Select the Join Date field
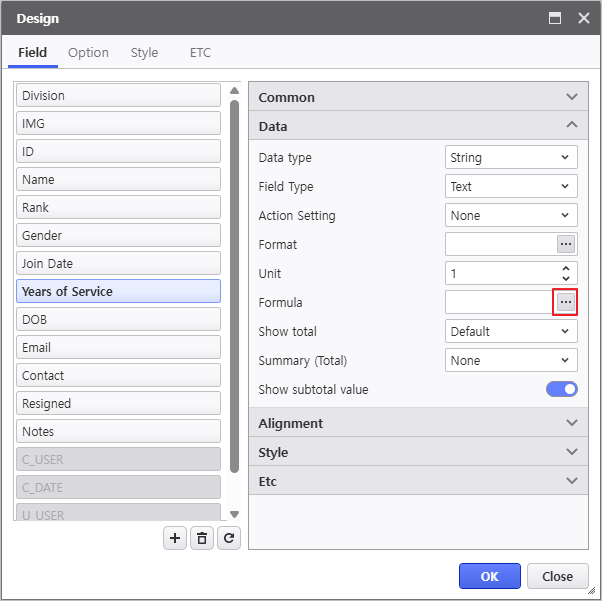Viewport: 602px width, 601px height. pos(118,263)
